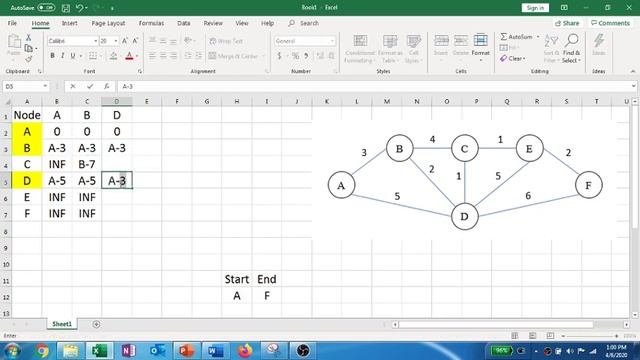Toggle the AutoSave switch
This screenshot has width=640, height=360.
pyautogui.click(x=46, y=8)
